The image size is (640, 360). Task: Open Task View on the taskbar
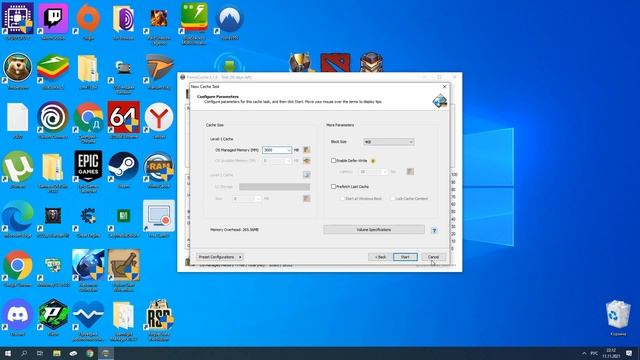(x=40, y=353)
